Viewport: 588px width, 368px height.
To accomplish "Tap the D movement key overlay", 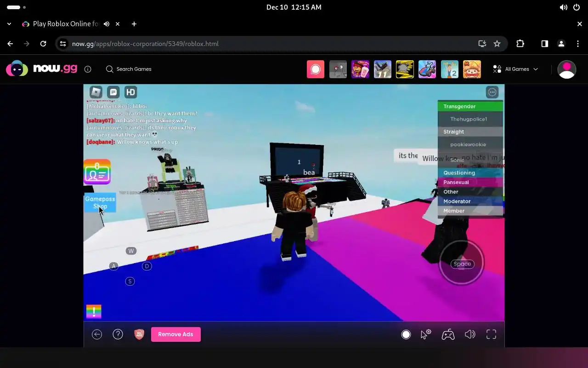I will (x=147, y=266).
